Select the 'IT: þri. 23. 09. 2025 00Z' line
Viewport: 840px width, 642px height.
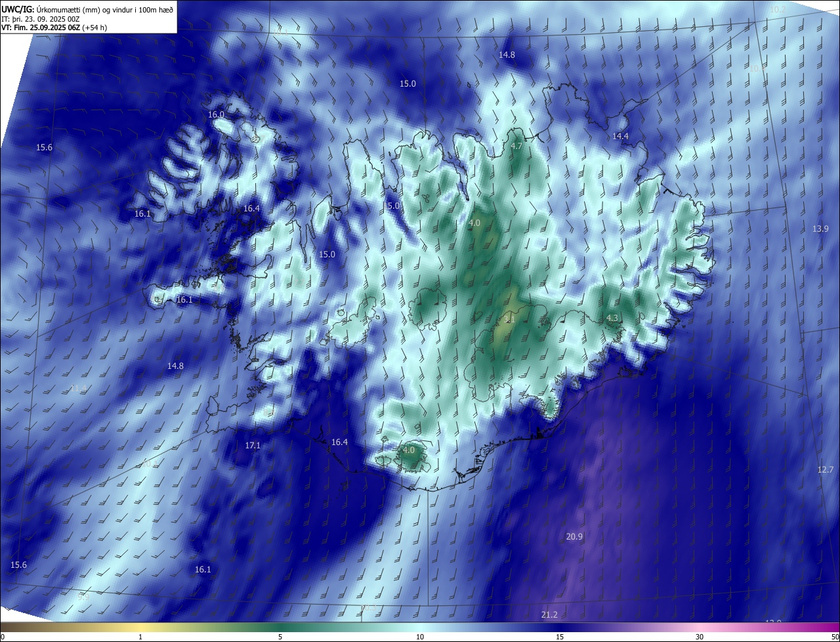click(x=41, y=19)
